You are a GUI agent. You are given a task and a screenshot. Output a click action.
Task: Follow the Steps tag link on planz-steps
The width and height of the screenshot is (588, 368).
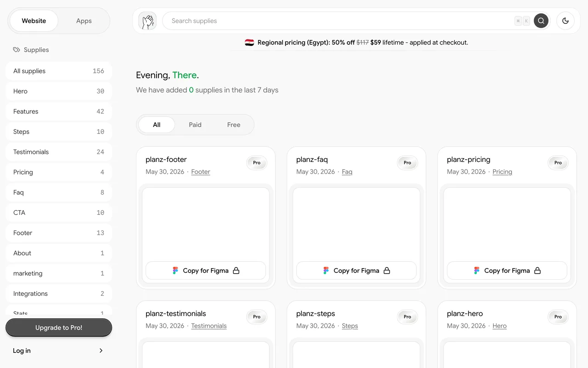click(x=350, y=326)
